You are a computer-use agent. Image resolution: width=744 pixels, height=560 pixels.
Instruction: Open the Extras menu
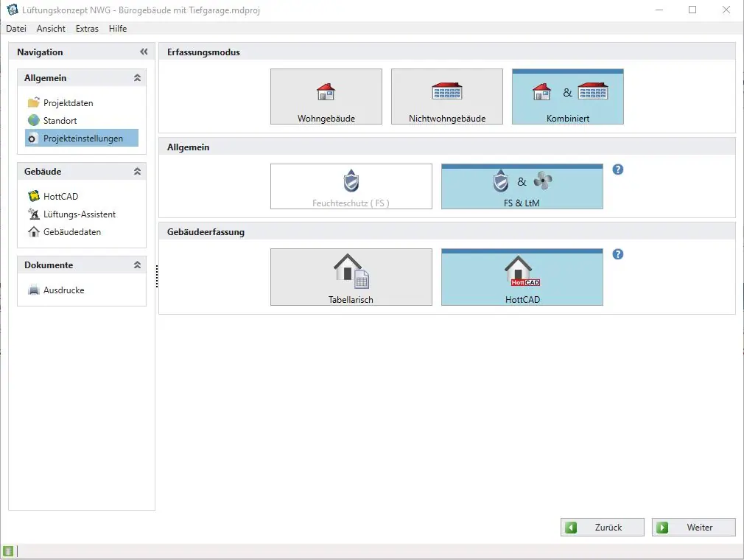coord(87,29)
